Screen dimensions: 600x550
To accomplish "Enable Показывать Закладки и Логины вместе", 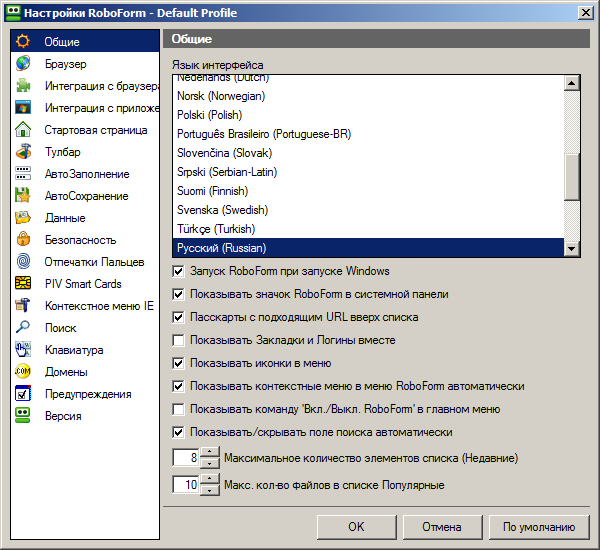I will (x=179, y=340).
